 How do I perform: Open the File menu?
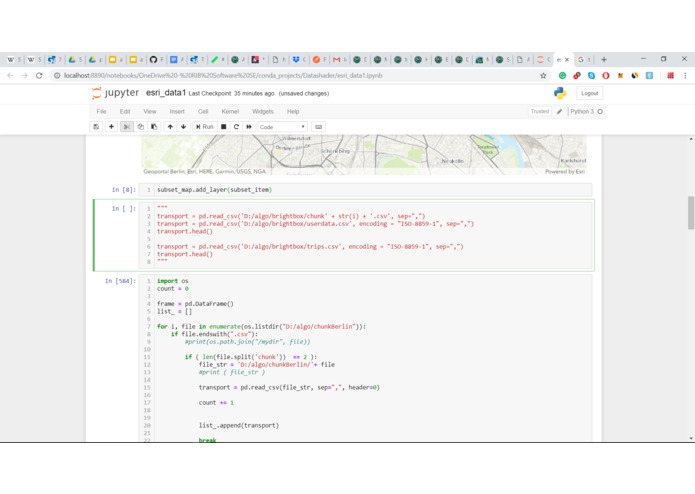point(102,112)
